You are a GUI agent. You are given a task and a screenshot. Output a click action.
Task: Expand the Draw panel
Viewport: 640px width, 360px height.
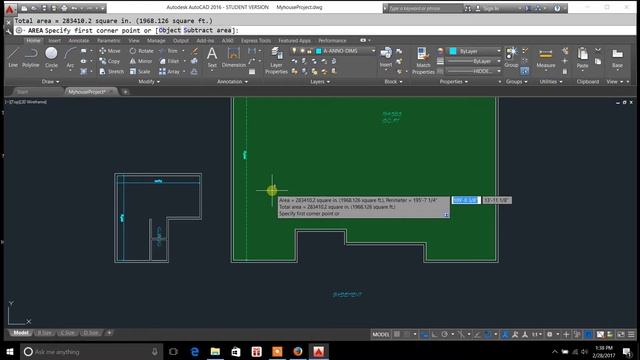(x=50, y=82)
